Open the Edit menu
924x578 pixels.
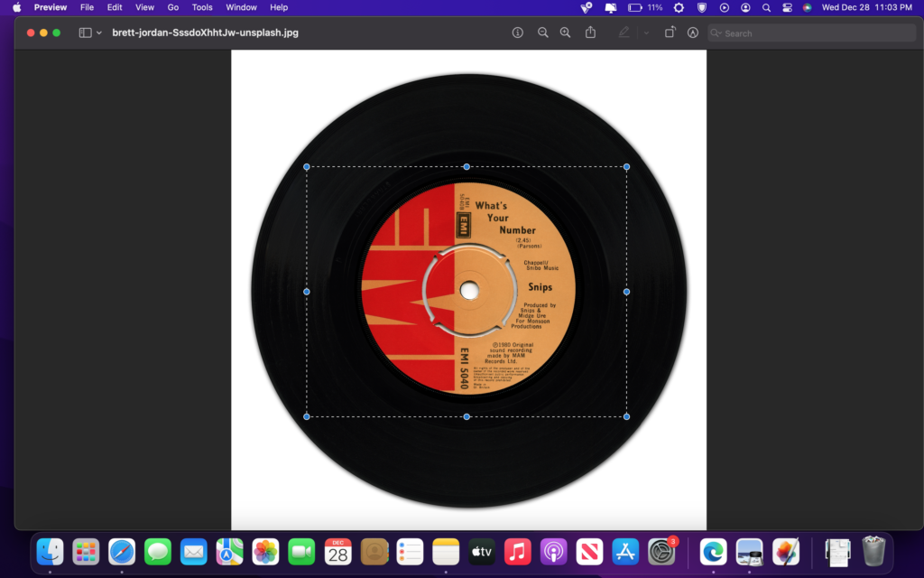pyautogui.click(x=115, y=7)
